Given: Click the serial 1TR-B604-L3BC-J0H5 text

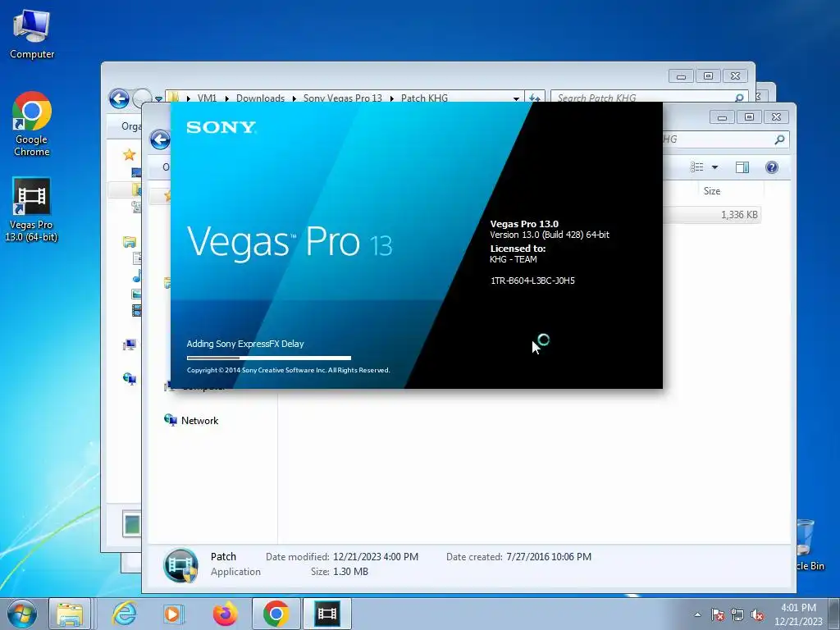Looking at the screenshot, I should 532,281.
